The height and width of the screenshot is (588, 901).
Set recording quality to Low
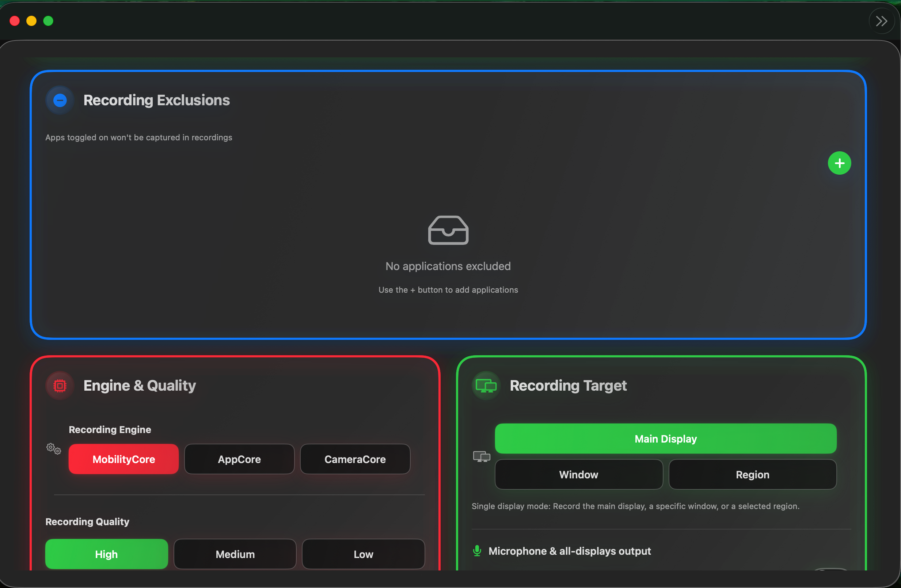pyautogui.click(x=364, y=554)
